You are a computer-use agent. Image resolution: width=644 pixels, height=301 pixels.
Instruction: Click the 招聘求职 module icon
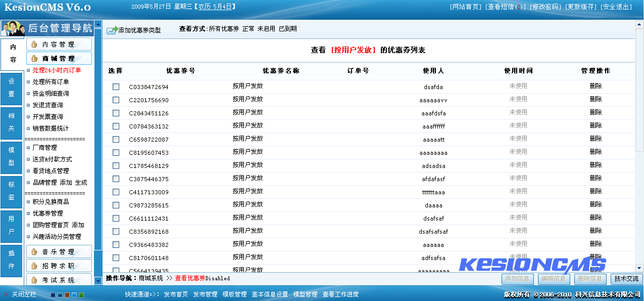[34, 265]
